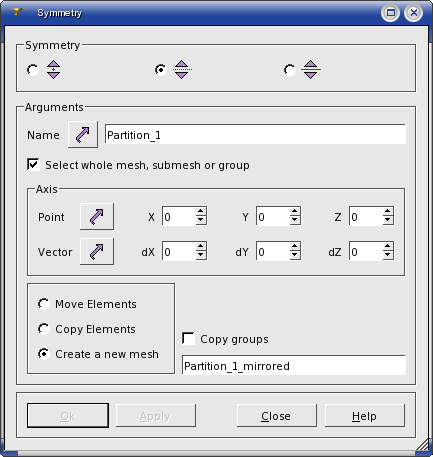Increase the X coordinate spinner
Screen dimensions: 433x457
201,212
